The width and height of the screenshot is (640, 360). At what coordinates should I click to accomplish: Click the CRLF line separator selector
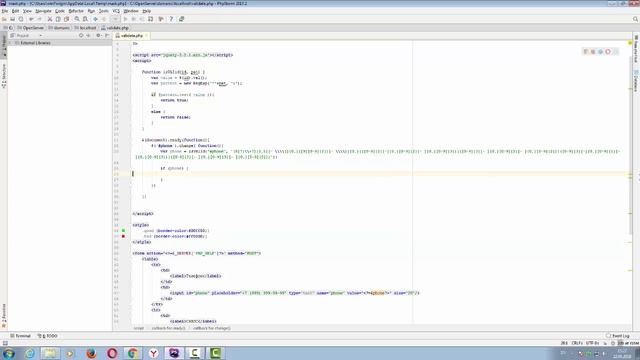tap(577, 343)
